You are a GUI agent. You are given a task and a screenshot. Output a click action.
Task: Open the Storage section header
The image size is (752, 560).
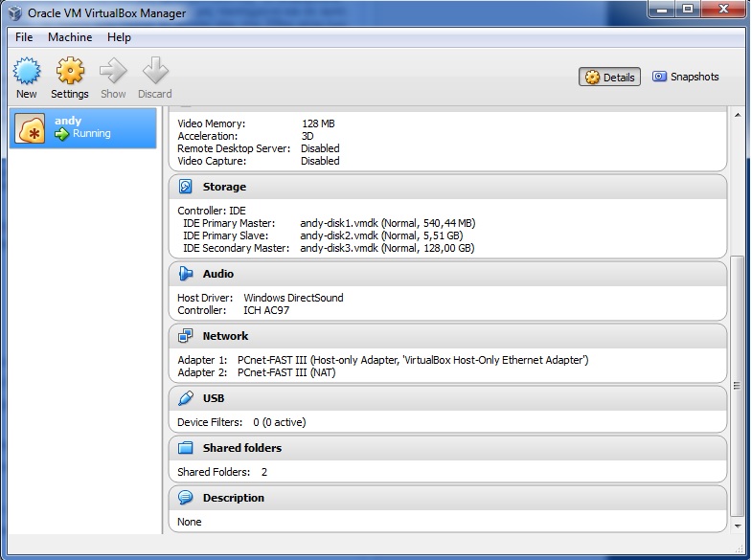447,187
